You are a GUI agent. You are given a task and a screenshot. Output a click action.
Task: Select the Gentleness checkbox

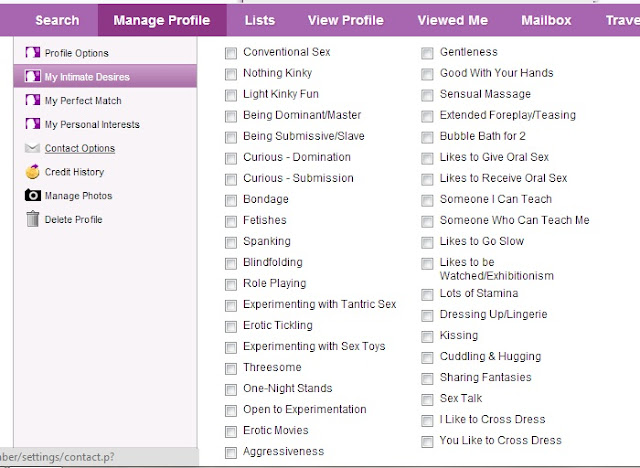point(428,53)
